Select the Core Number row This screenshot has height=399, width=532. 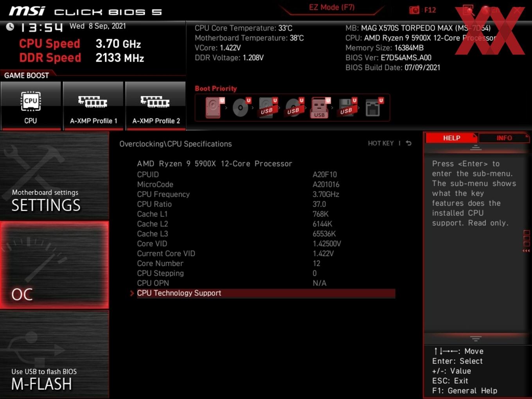tap(266, 263)
